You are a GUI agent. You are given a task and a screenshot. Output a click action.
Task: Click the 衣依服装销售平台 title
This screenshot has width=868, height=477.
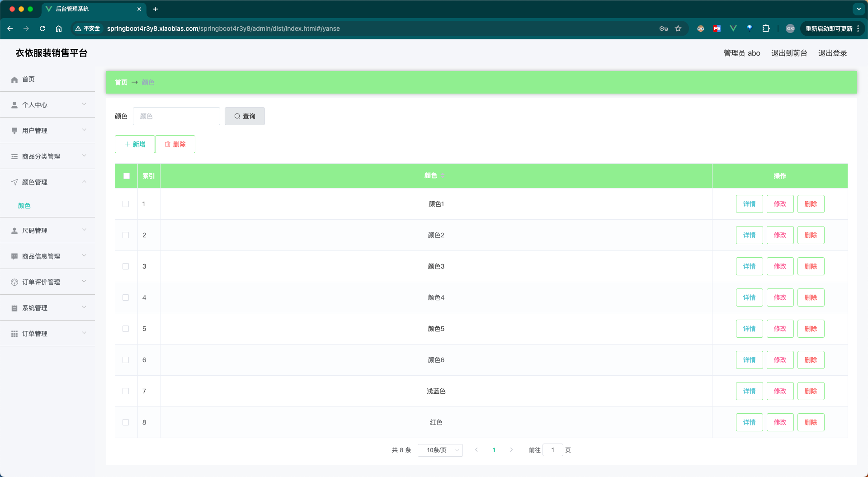52,53
